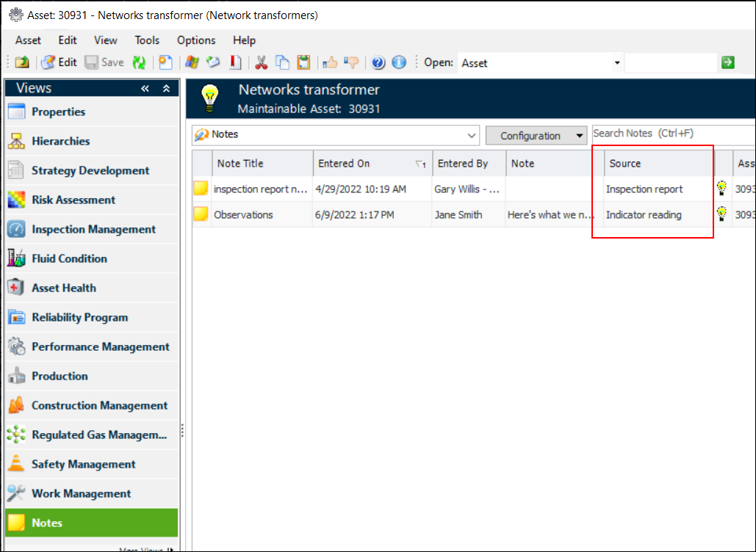Open the Options menu

(x=196, y=40)
